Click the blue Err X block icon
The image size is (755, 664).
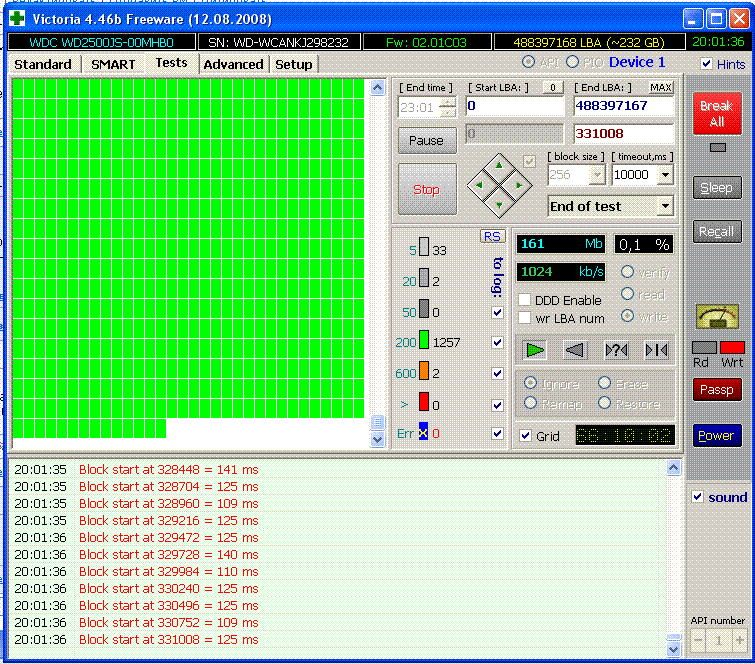423,432
